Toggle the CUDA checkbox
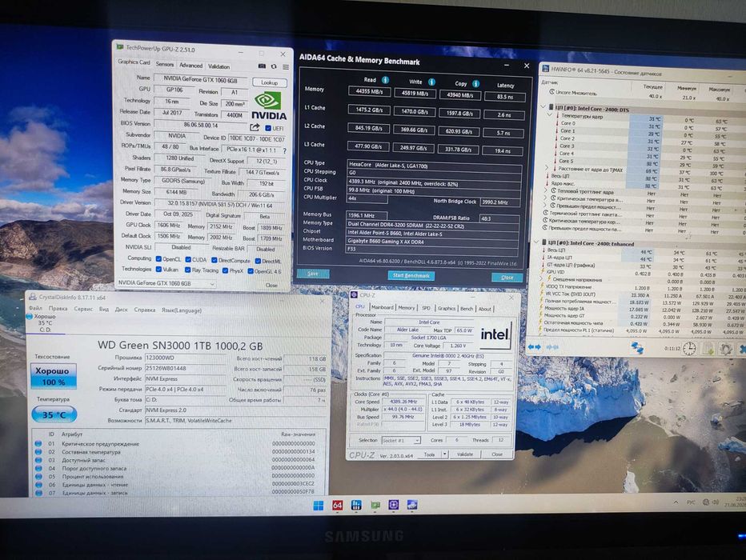The image size is (746, 560). click(188, 259)
